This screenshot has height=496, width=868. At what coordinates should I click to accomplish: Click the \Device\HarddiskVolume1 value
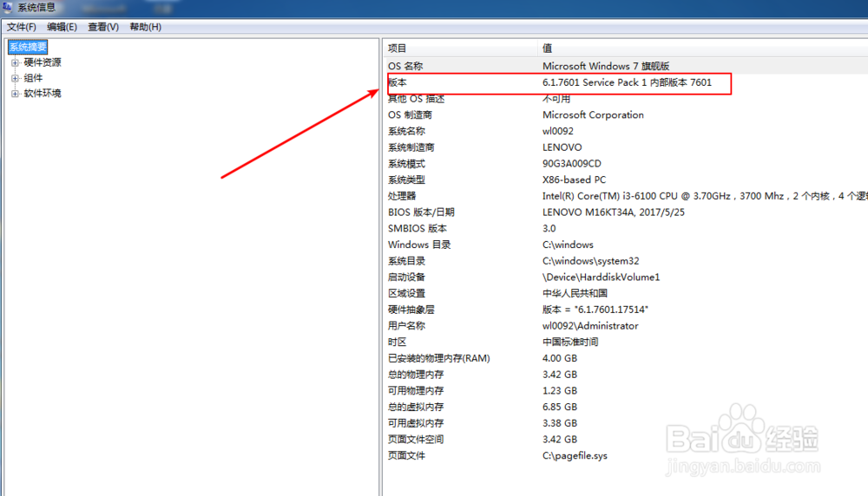click(602, 277)
